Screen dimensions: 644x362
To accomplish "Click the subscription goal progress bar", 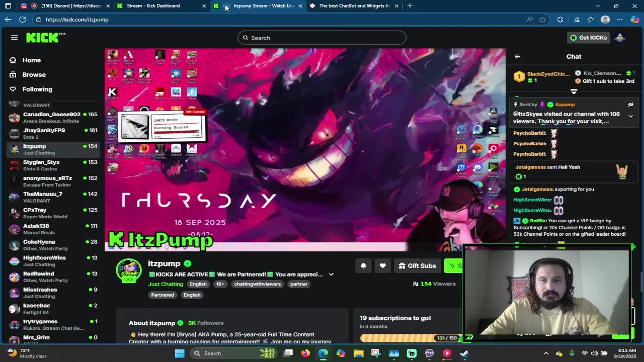I will point(411,338).
